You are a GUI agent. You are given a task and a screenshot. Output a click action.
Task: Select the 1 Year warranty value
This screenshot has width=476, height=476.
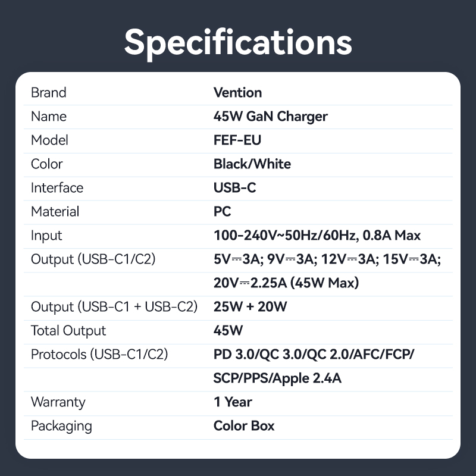point(233,402)
